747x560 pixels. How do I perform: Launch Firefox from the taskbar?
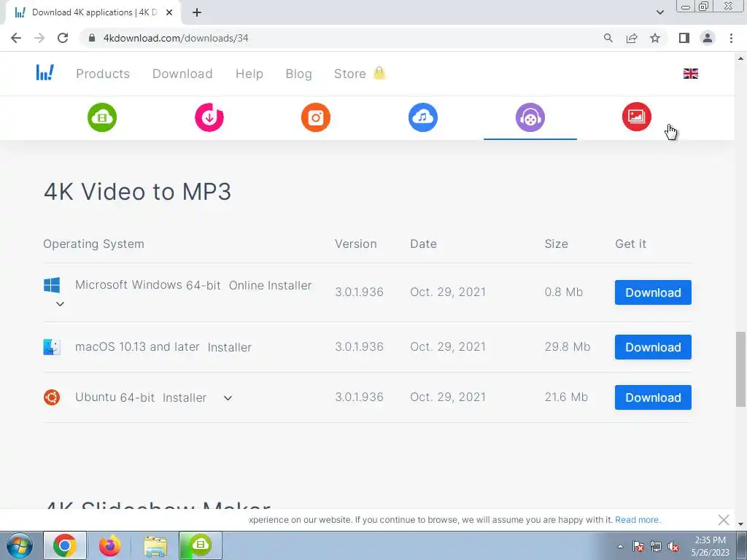pyautogui.click(x=110, y=545)
